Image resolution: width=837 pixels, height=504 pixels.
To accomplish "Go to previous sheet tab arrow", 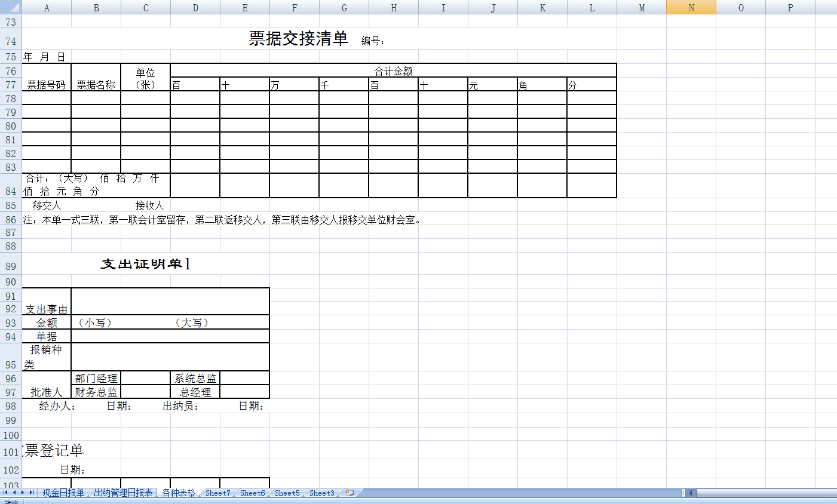I will point(14,493).
